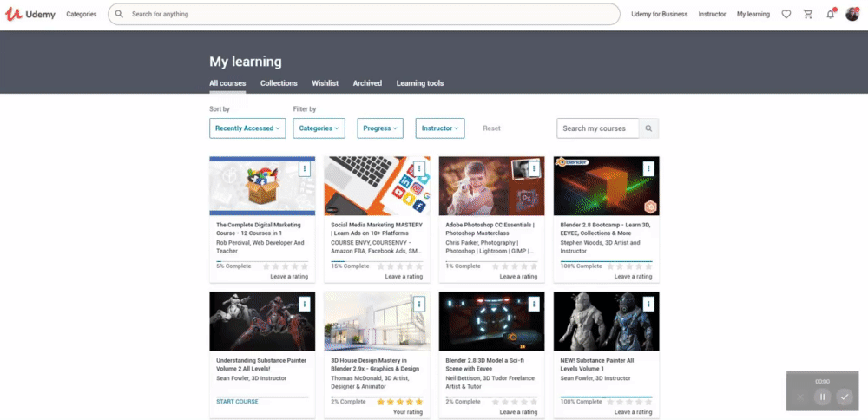Switch to the All courses tab
The height and width of the screenshot is (420, 868).
227,83
